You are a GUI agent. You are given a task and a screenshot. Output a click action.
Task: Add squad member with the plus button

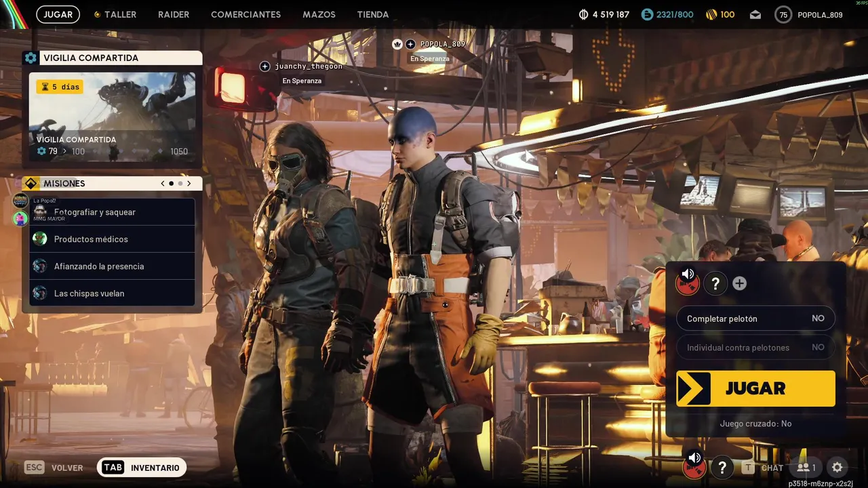tap(740, 284)
